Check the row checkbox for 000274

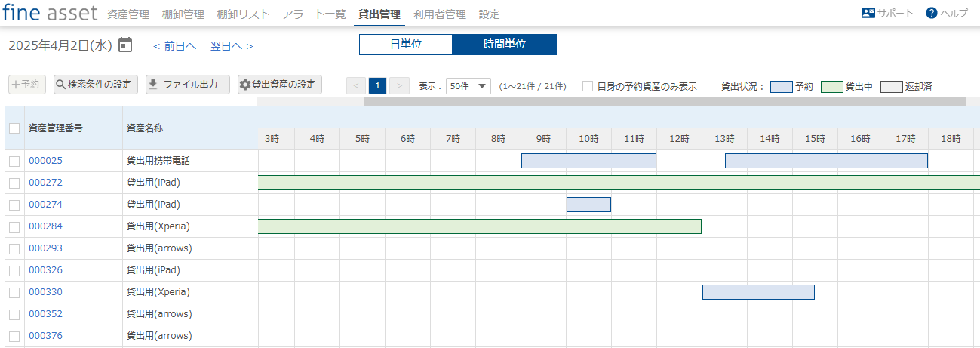coord(14,205)
